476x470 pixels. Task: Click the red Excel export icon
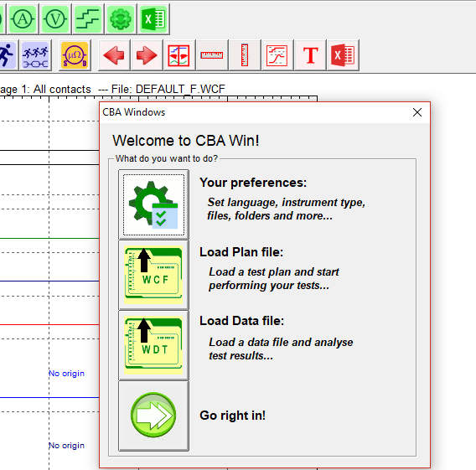tap(343, 55)
